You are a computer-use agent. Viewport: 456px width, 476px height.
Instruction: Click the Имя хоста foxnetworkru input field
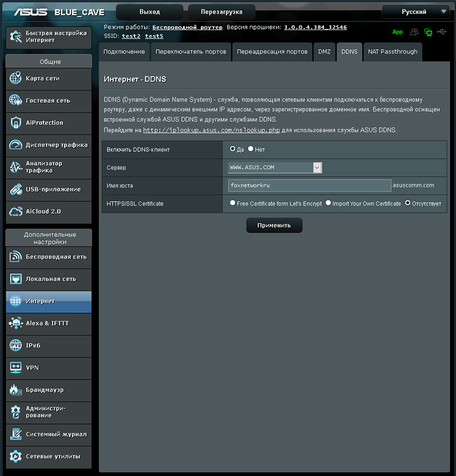309,185
